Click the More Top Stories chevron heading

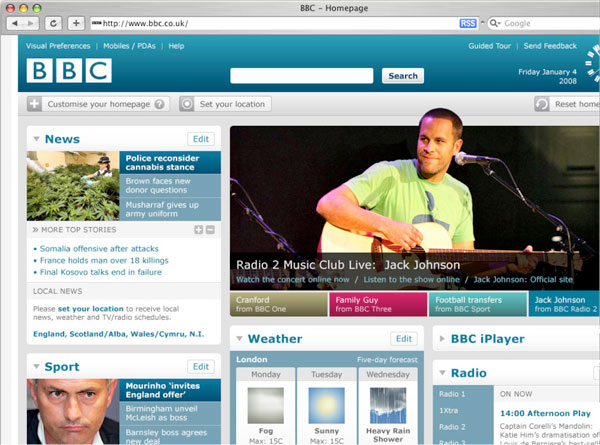tap(74, 230)
